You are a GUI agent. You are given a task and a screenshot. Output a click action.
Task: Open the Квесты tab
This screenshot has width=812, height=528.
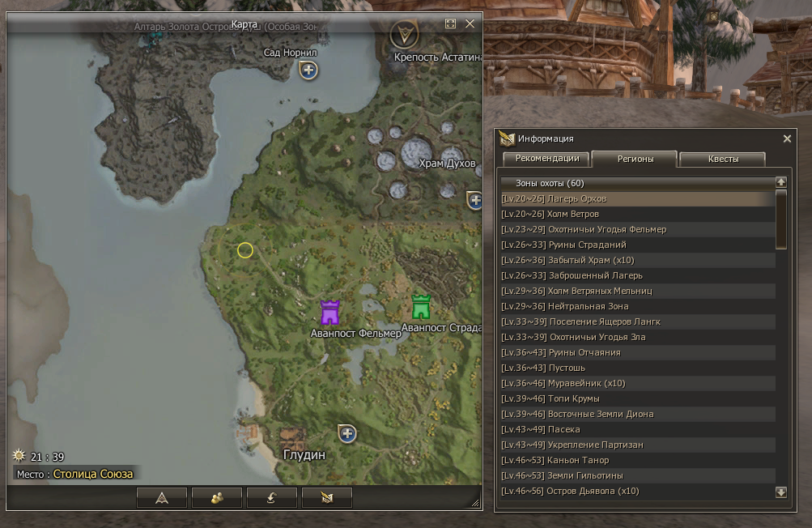tap(722, 159)
